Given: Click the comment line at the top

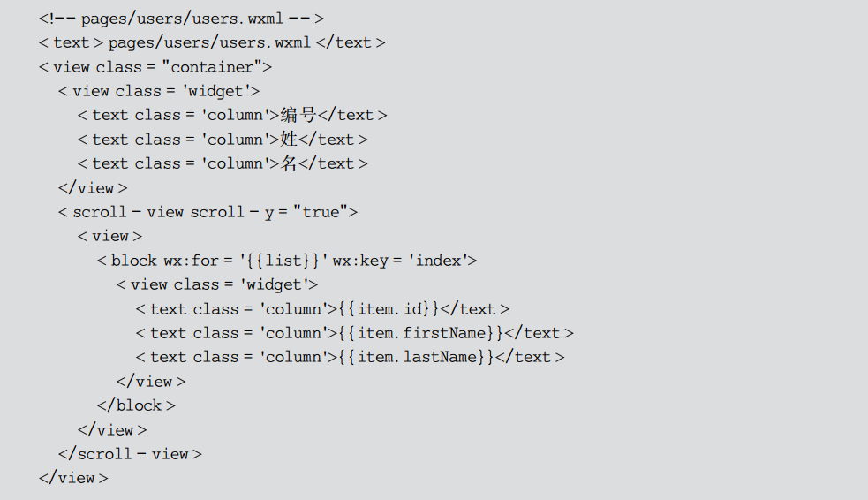Looking at the screenshot, I should 181,19.
